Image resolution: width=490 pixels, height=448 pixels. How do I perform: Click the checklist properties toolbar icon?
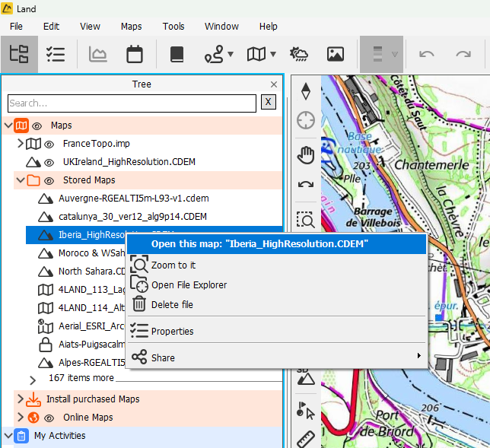point(56,54)
